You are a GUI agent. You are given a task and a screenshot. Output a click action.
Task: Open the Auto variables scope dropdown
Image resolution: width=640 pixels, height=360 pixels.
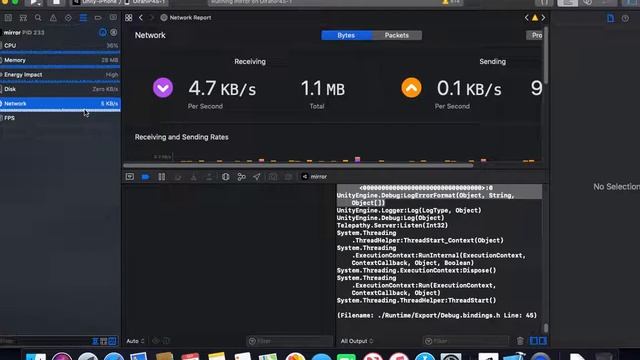[135, 341]
